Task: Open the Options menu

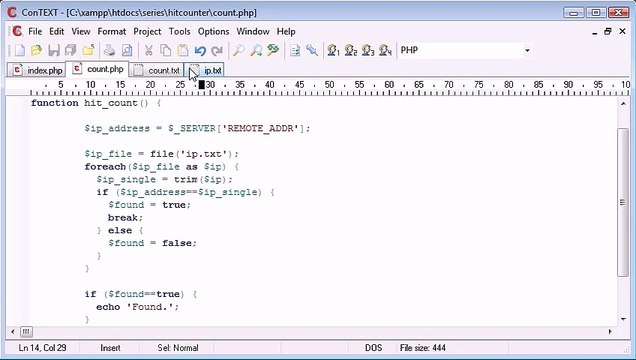Action: point(213,31)
